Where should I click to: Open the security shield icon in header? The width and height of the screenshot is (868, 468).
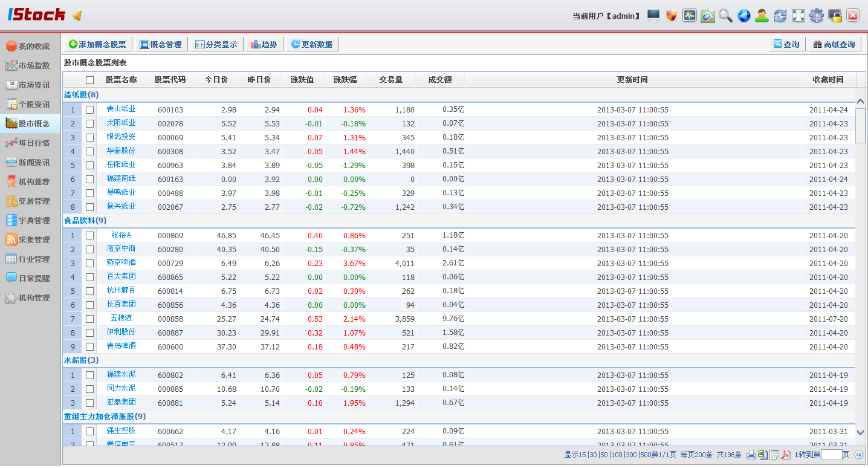pos(671,16)
